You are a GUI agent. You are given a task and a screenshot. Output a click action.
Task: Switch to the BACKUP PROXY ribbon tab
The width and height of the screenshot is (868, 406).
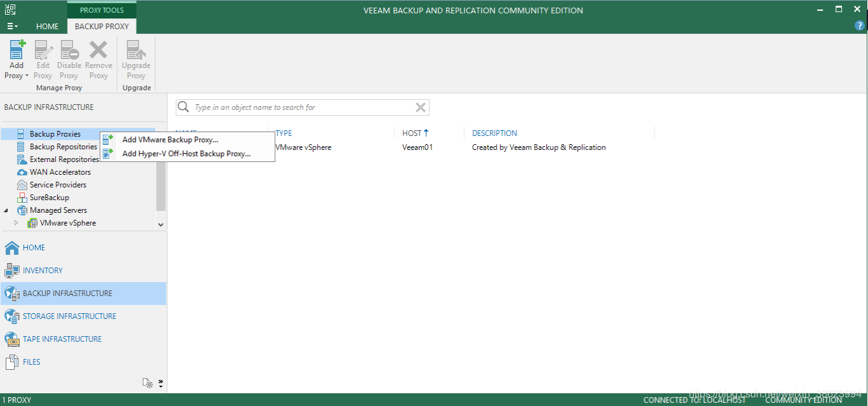click(102, 27)
